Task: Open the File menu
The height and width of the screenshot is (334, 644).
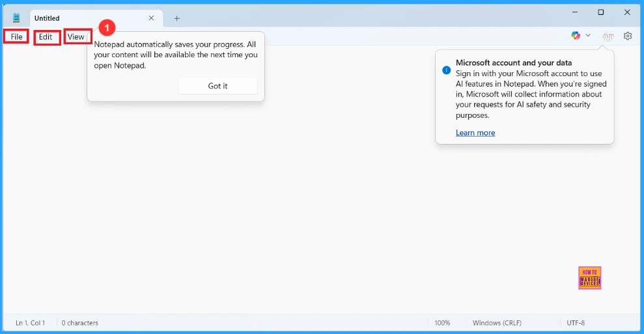Action: 16,36
